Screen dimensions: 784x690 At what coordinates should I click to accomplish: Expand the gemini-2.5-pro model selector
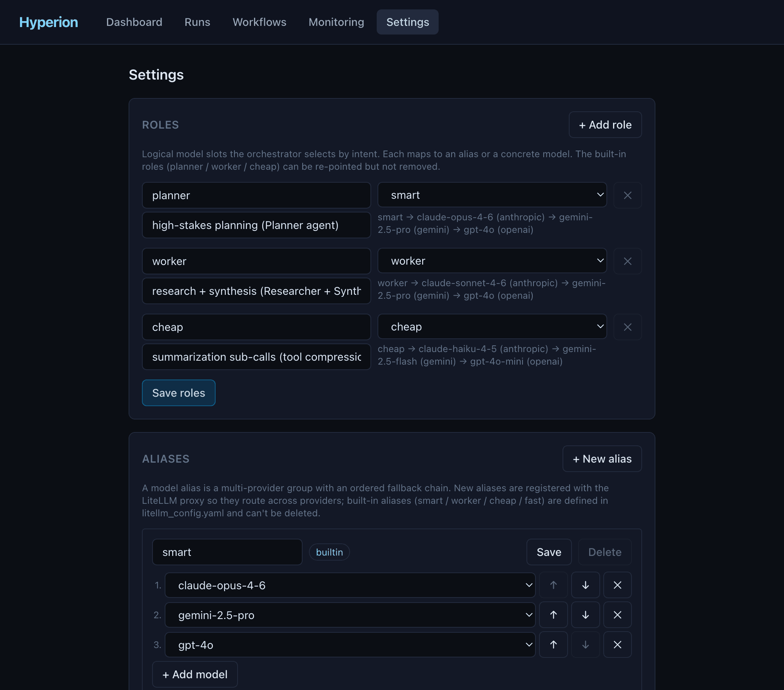pos(350,615)
